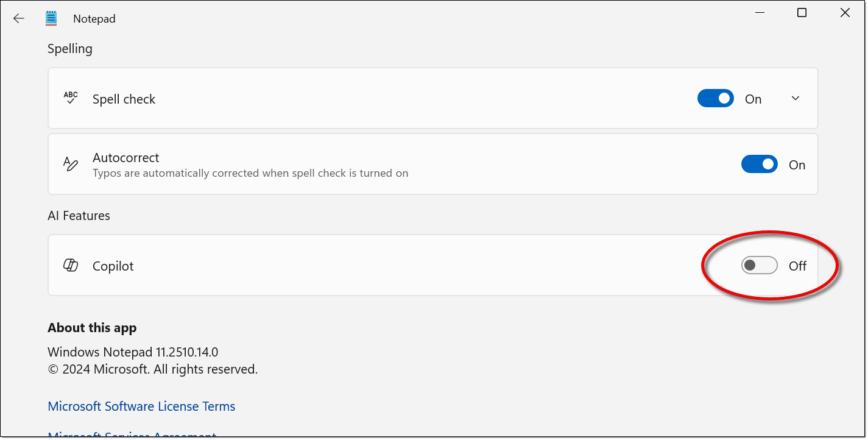Viewport: 868px width, 440px height.
Task: Maximize the Notepad window
Action: pos(802,13)
